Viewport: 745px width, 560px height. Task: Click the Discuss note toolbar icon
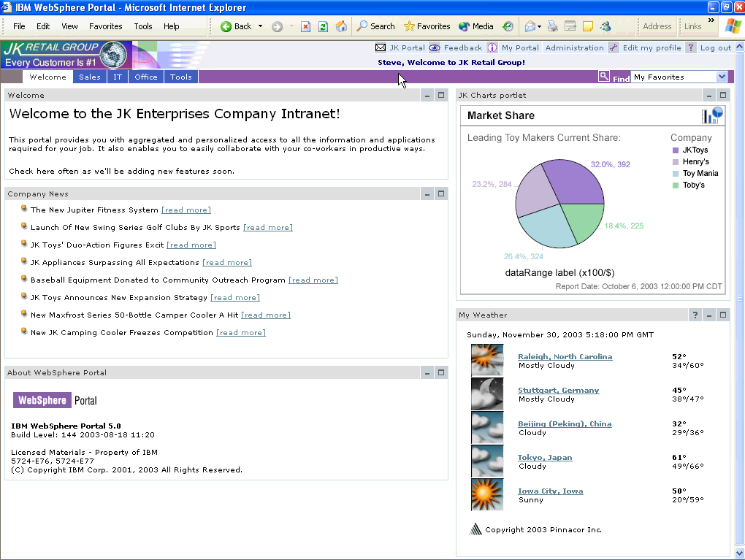[x=588, y=26]
